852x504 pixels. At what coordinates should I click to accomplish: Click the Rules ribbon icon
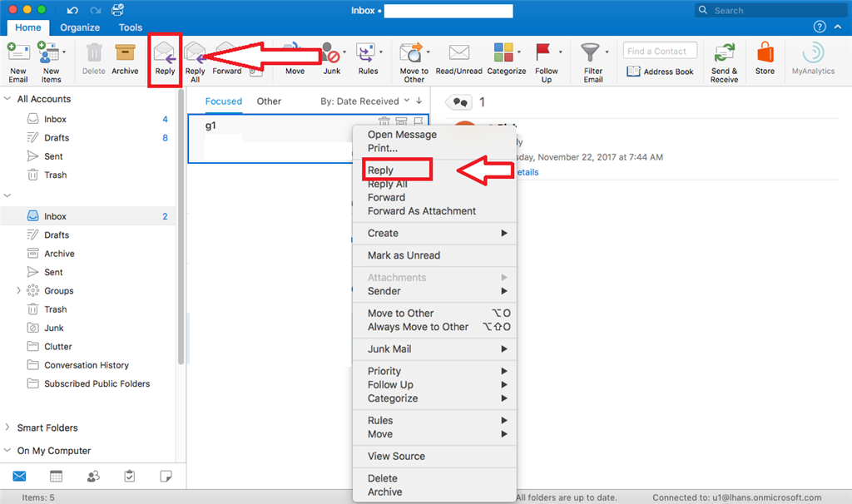[368, 52]
